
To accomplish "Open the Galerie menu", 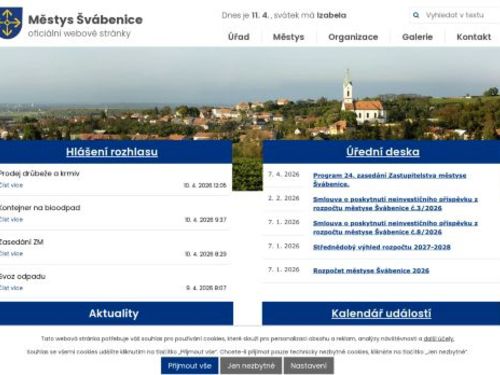I will coord(417,37).
